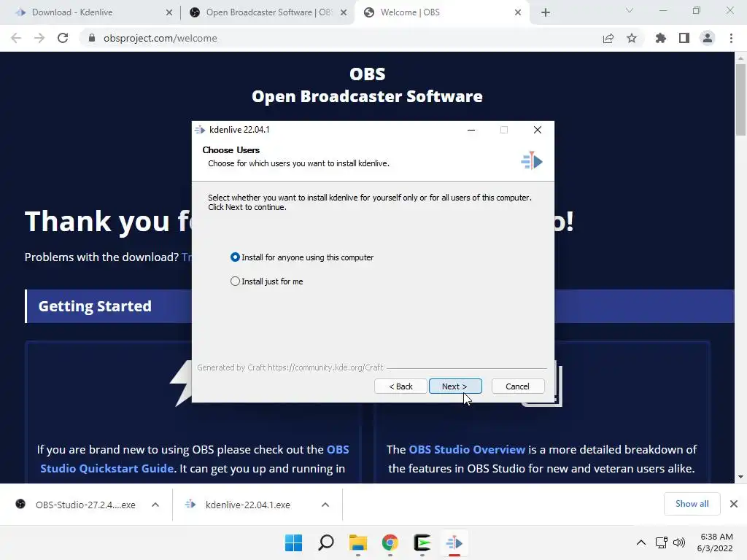
Task: Show all downloads
Action: (x=692, y=504)
